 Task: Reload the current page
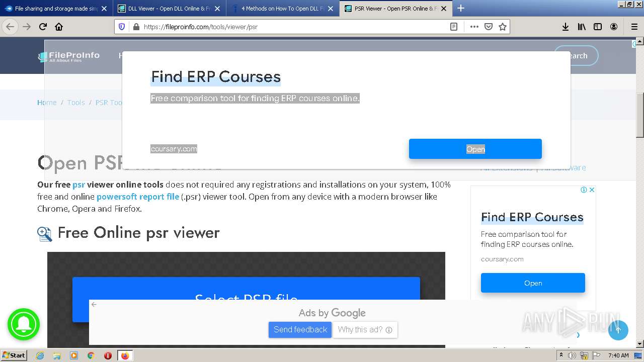tap(43, 27)
